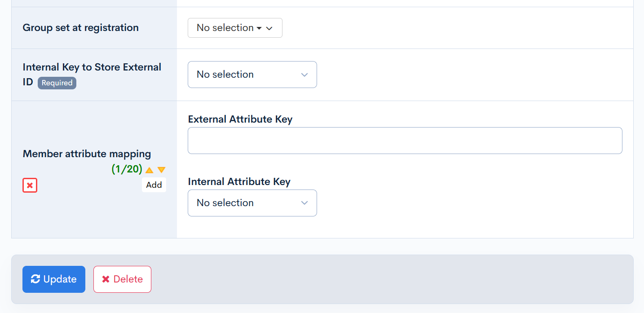The width and height of the screenshot is (644, 313).
Task: Move the attribute mapping row up
Action: coord(150,170)
